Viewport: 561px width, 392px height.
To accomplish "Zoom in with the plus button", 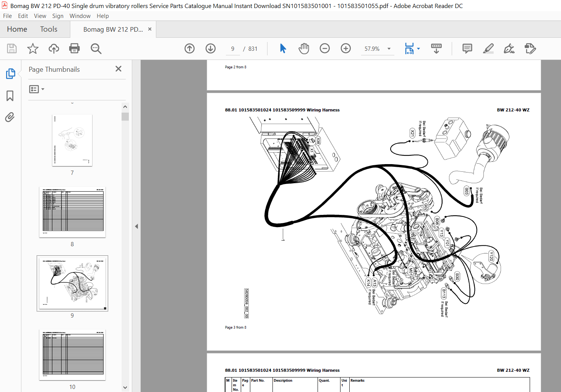I will point(346,48).
